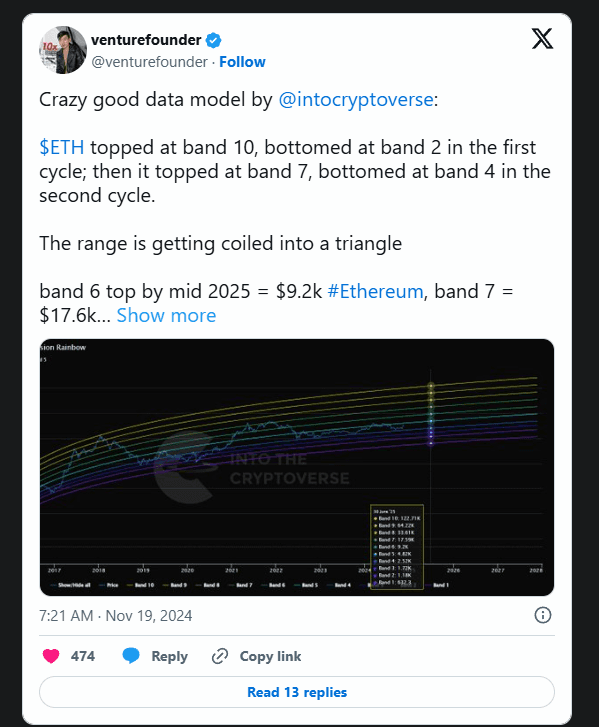The image size is (599, 727).
Task: Open venturefounder's profile avatar
Action: tap(63, 50)
